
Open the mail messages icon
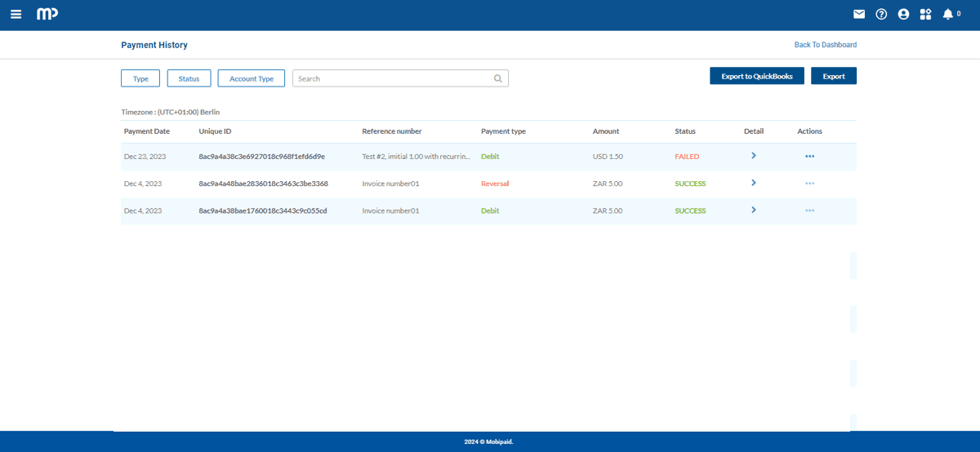[859, 15]
